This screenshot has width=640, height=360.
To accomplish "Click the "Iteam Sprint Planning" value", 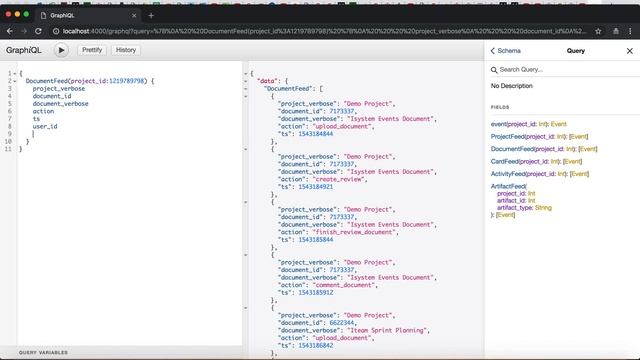I will pos(387,330).
